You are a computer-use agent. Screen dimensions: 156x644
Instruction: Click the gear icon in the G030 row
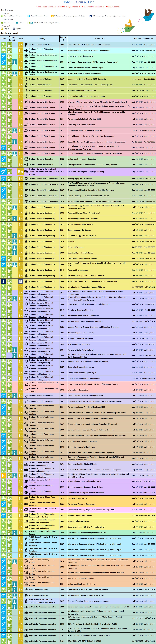(26, 207)
